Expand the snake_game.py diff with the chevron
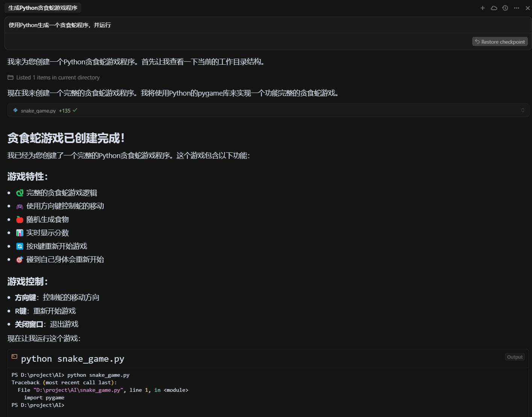532x417 pixels. click(523, 110)
